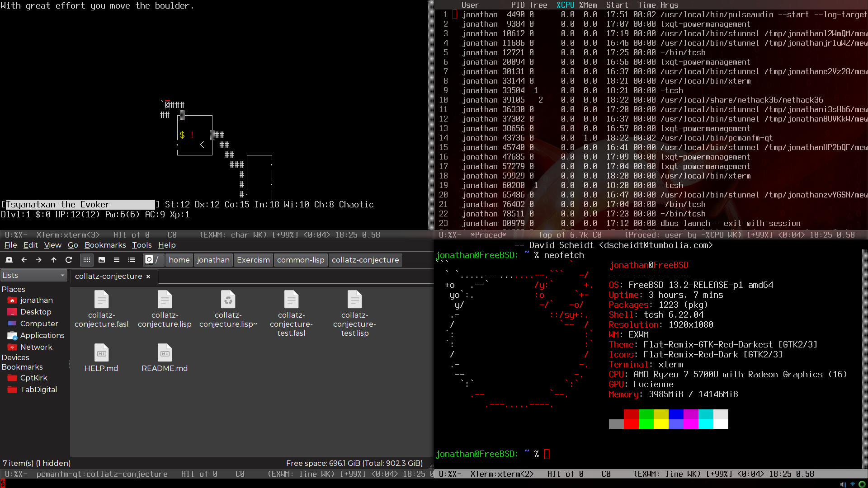Click the %Mem column header
The height and width of the screenshot is (488, 868).
coord(588,5)
